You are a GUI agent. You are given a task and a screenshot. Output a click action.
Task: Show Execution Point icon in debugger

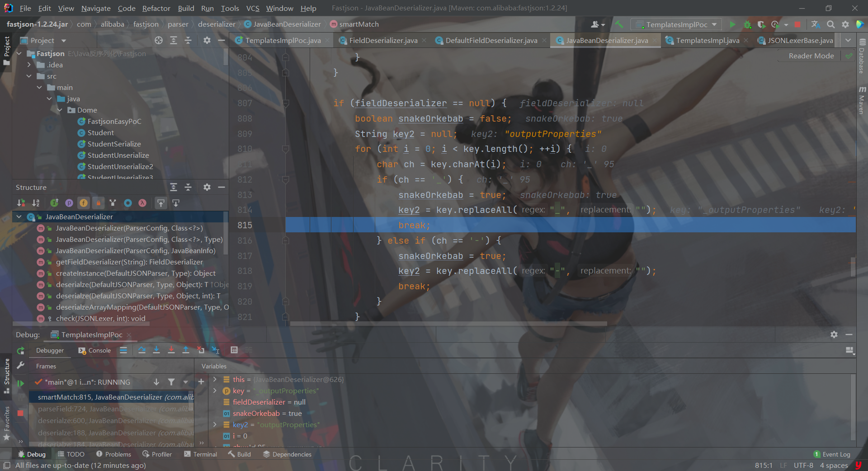click(x=123, y=350)
